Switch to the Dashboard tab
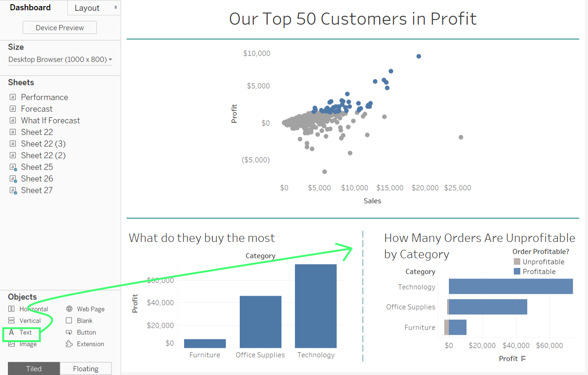This screenshot has height=375, width=588. pos(30,7)
